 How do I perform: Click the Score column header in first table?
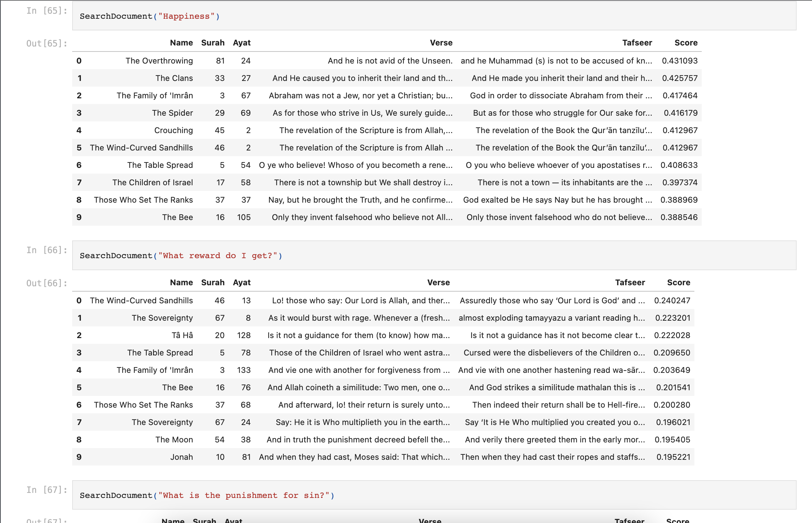(x=685, y=43)
